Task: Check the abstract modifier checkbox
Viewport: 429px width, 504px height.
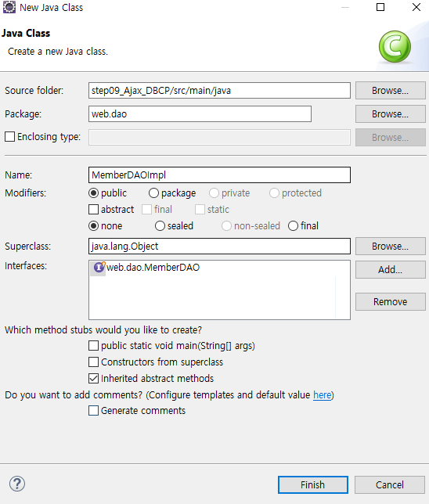Action: tap(93, 209)
